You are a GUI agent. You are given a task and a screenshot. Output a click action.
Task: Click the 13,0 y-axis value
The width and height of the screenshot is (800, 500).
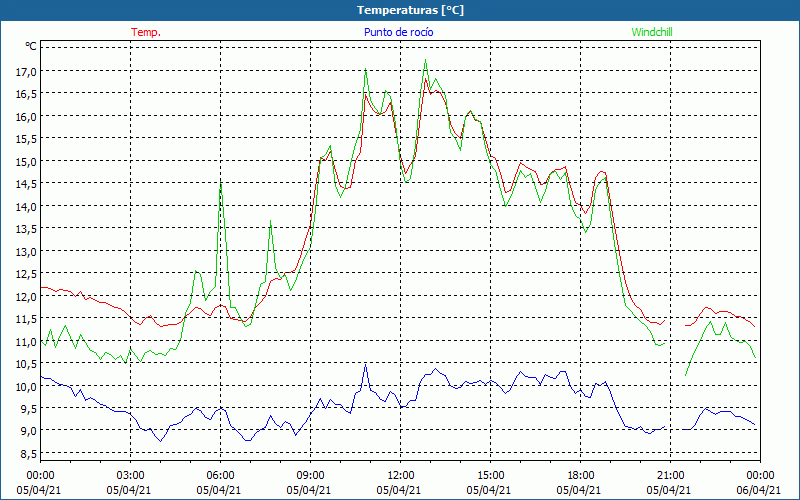(26, 252)
